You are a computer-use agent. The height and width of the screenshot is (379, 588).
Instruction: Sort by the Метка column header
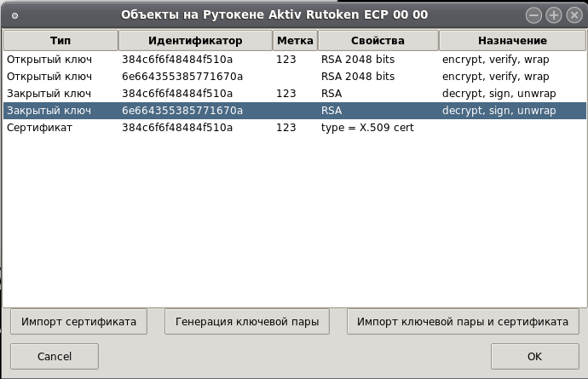295,41
